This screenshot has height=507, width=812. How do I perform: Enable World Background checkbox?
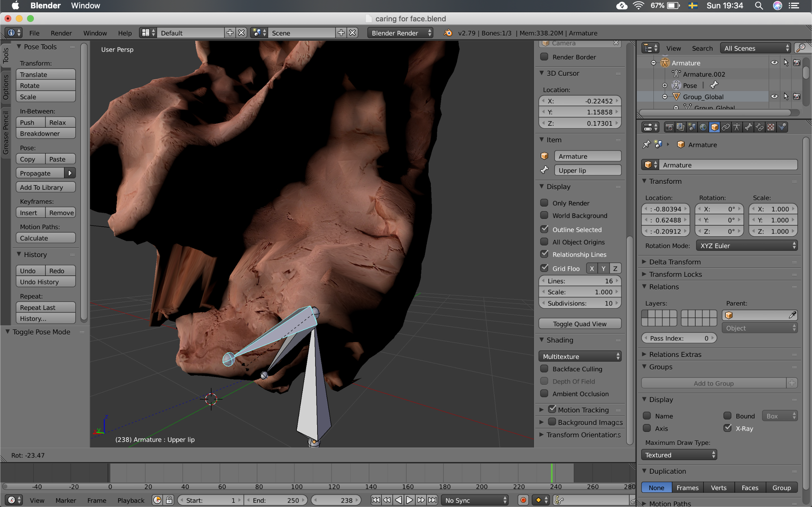(x=544, y=215)
